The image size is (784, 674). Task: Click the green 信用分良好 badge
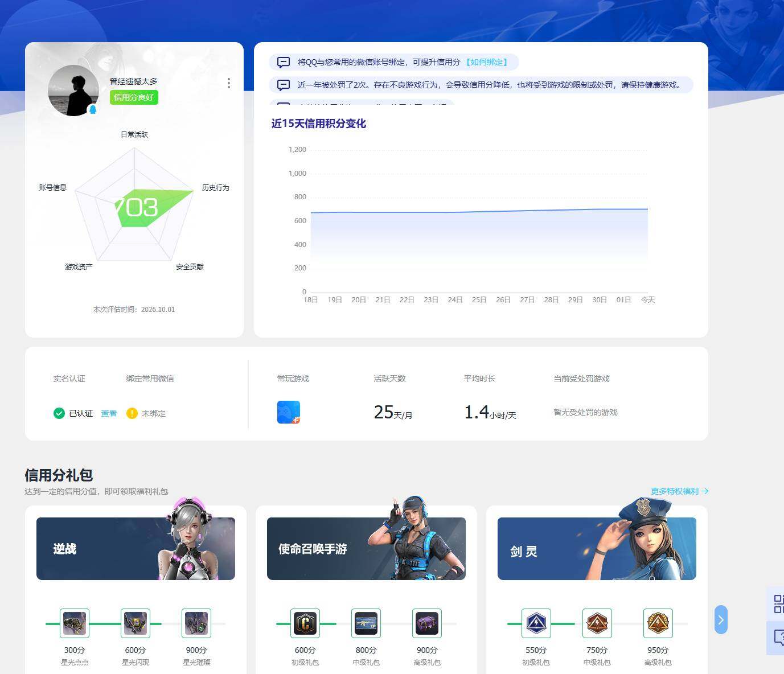tap(134, 97)
